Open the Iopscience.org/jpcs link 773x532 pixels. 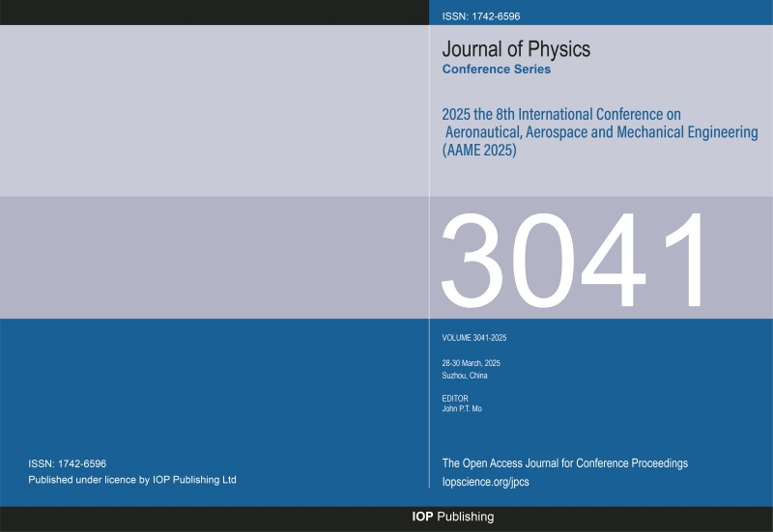tap(486, 482)
